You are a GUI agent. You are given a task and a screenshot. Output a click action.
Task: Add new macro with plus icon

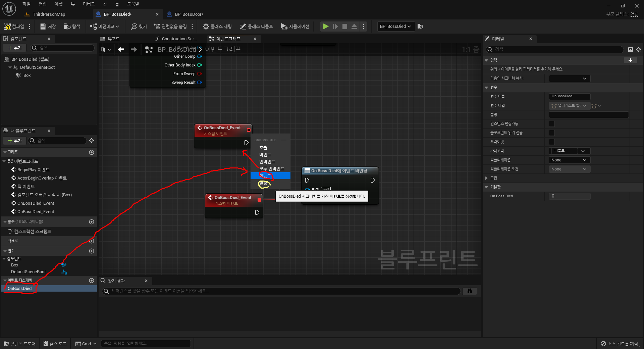click(92, 241)
